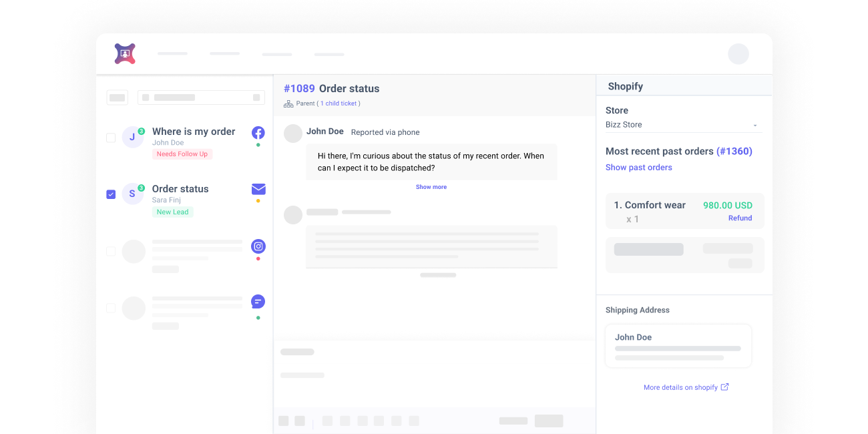Open the user profile avatar in header

(x=738, y=54)
